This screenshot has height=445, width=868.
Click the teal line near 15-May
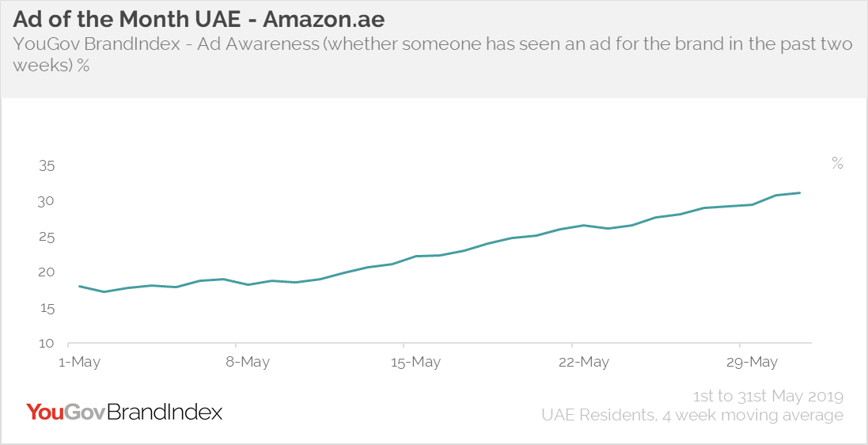pos(415,256)
